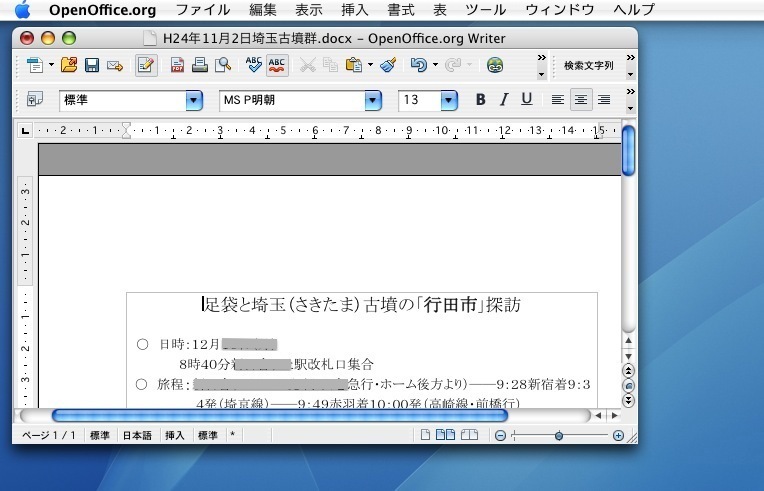Open the 挿入 menu
This screenshot has height=491, width=764.
pyautogui.click(x=355, y=10)
